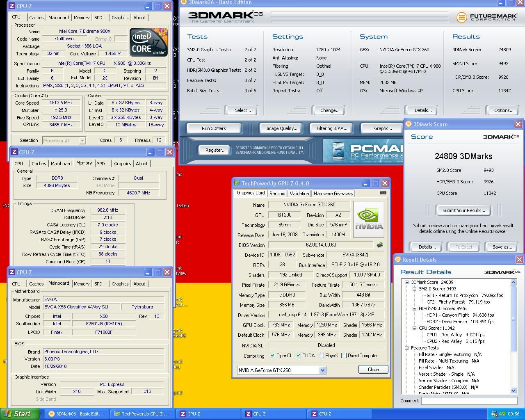The height and width of the screenshot is (420, 525).
Task: Select CPU1 - Red Valley 4.024 fps row
Action: (x=455, y=335)
